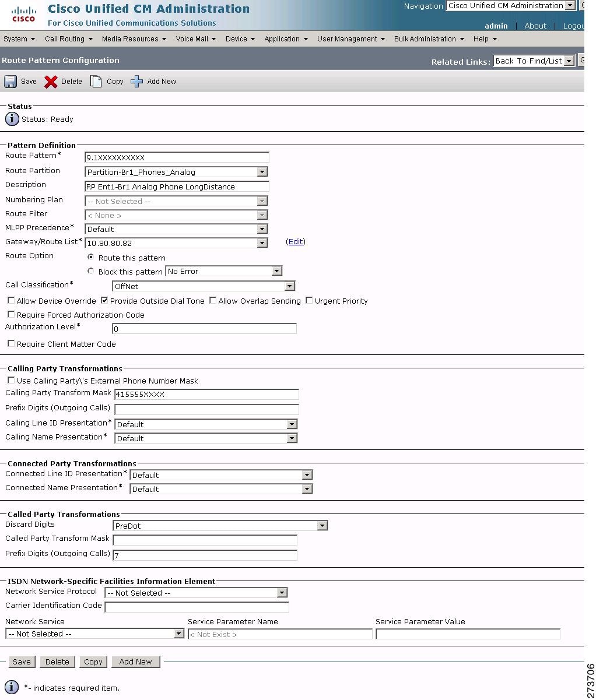This screenshot has height=700, width=596.
Task: Open the Connected Name Presentation dropdown
Action: (221, 489)
